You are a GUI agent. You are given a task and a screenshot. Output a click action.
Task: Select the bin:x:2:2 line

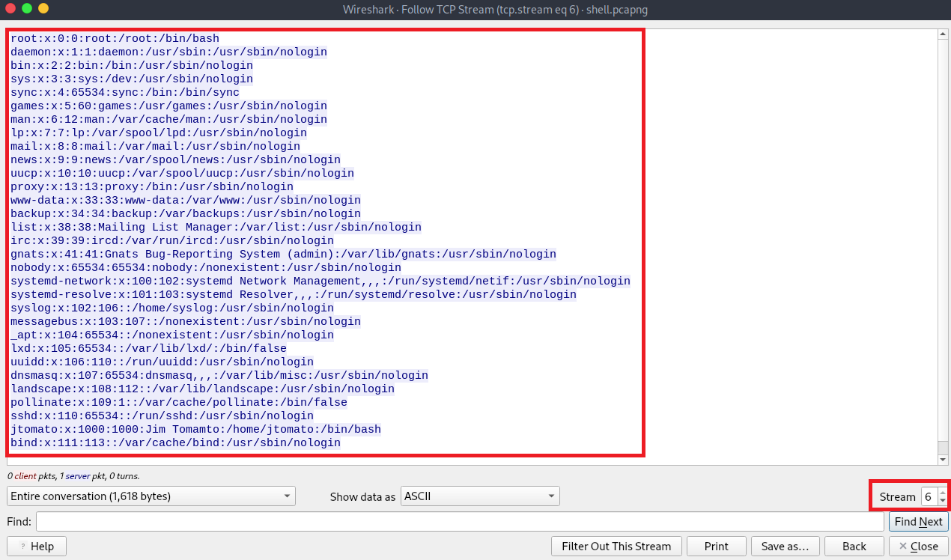point(132,65)
